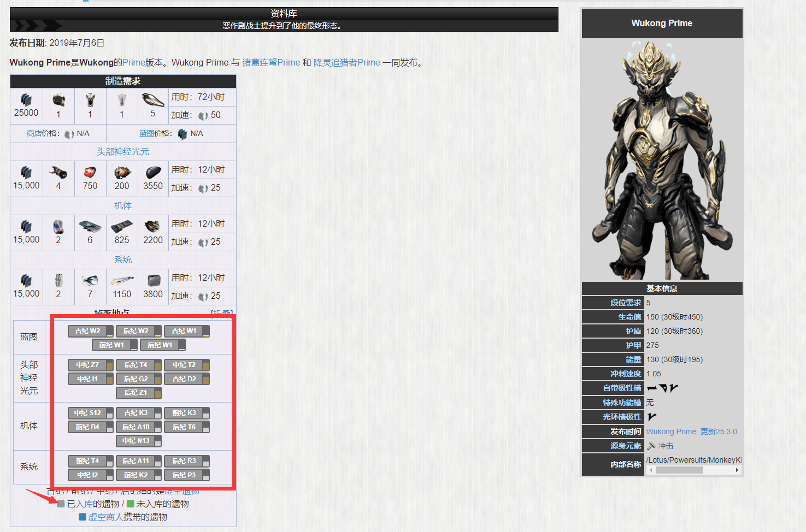This screenshot has width=806, height=532.
Task: Open the 后纪 G2 relic button
Action: tap(139, 379)
